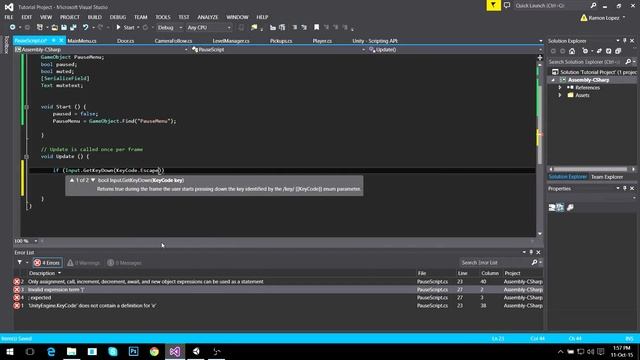Open the ANALYZE menu
The image size is (640, 360).
208,17
